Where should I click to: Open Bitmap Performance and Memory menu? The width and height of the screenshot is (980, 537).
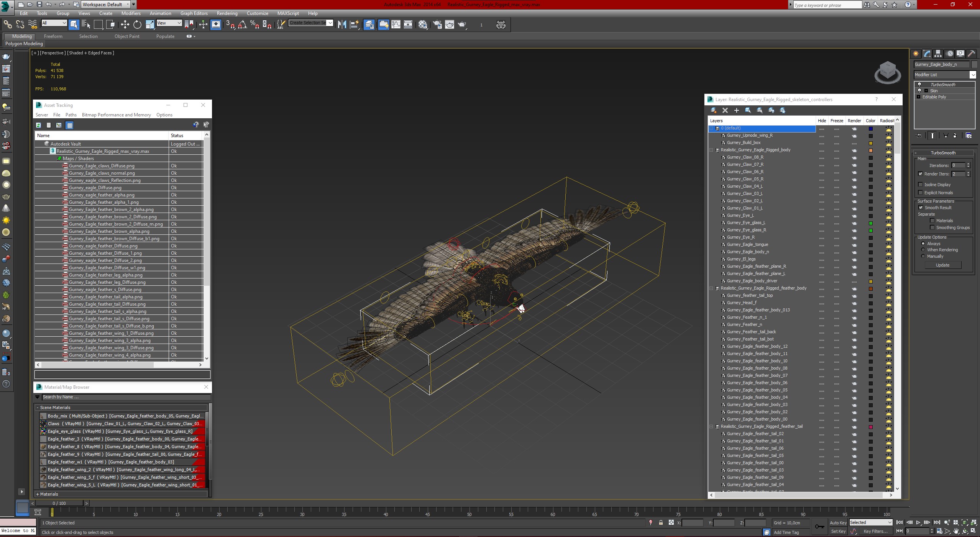click(116, 115)
